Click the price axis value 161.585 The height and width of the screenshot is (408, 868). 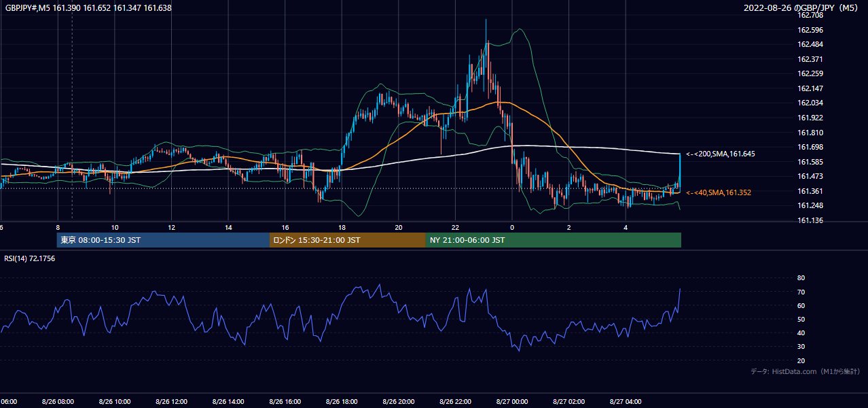(x=810, y=162)
